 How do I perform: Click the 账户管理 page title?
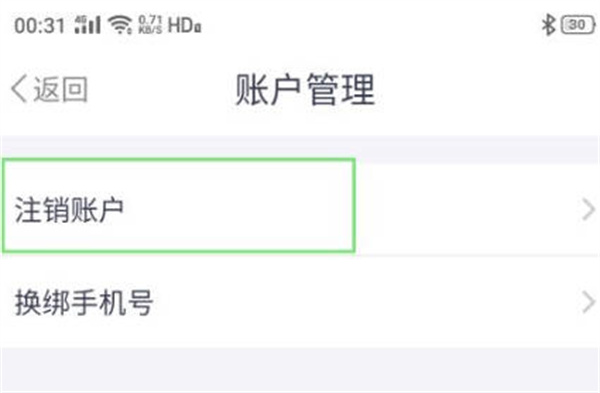[x=305, y=89]
